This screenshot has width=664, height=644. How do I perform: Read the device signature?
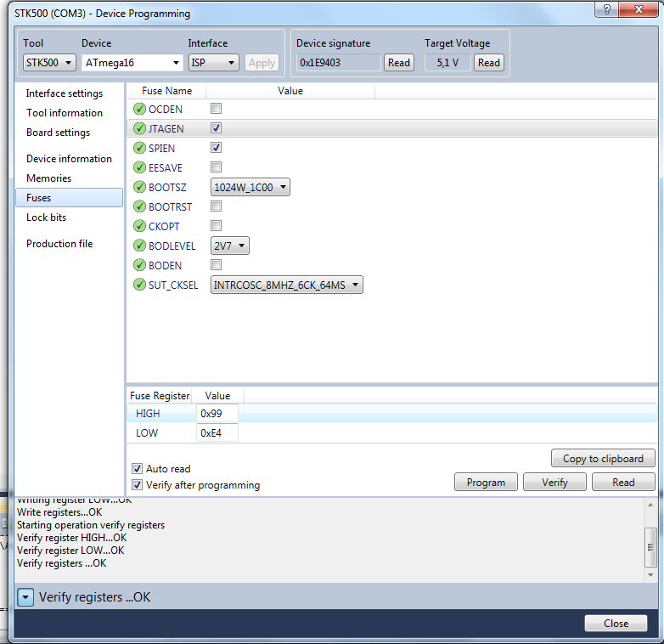pos(399,63)
